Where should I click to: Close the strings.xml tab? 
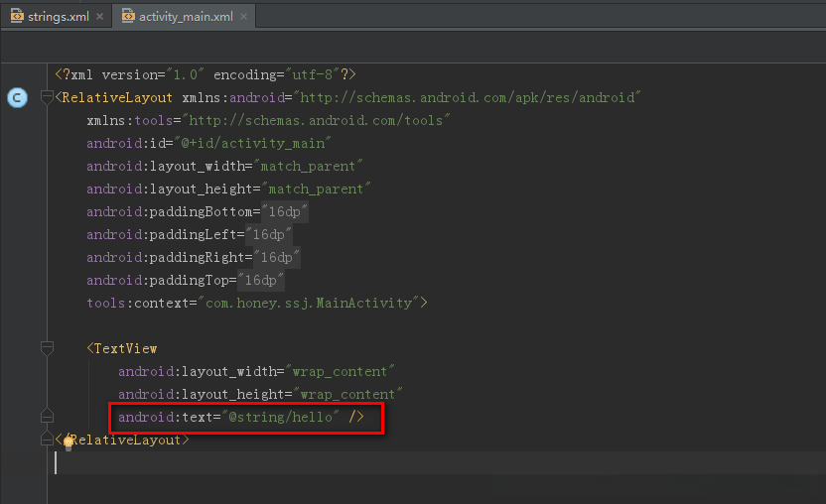pyautogui.click(x=99, y=16)
